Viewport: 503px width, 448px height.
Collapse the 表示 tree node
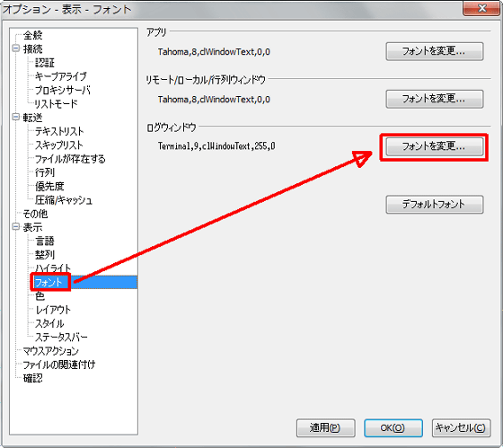pyautogui.click(x=16, y=227)
